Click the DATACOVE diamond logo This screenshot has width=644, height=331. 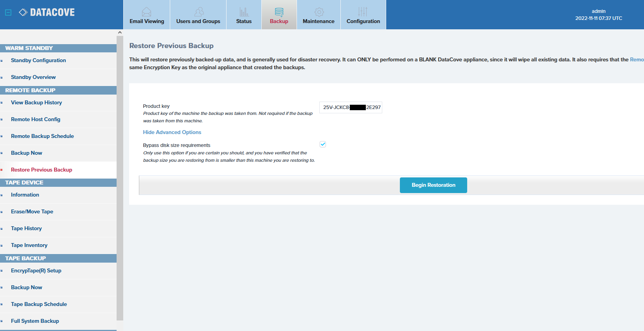coord(23,13)
